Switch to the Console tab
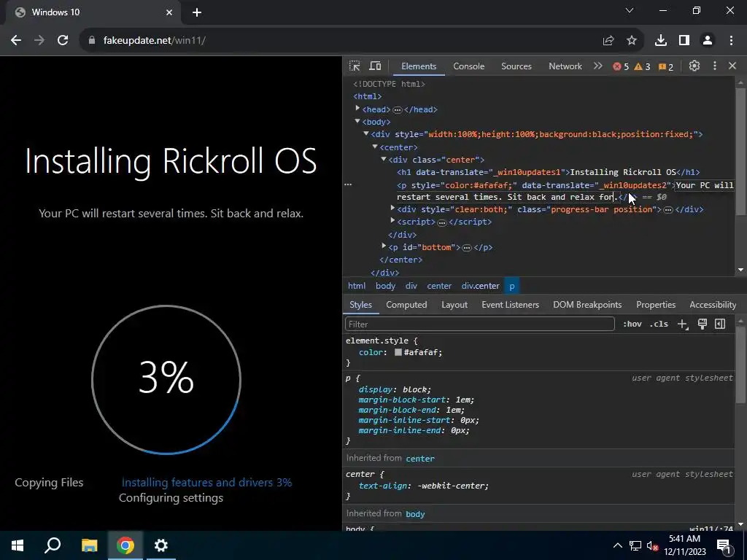747x560 pixels. pos(469,66)
